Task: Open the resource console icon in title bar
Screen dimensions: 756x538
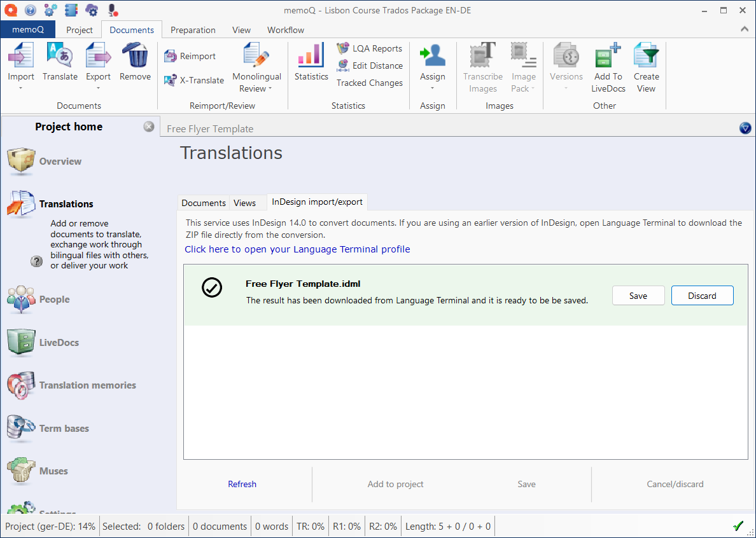Action: point(71,10)
